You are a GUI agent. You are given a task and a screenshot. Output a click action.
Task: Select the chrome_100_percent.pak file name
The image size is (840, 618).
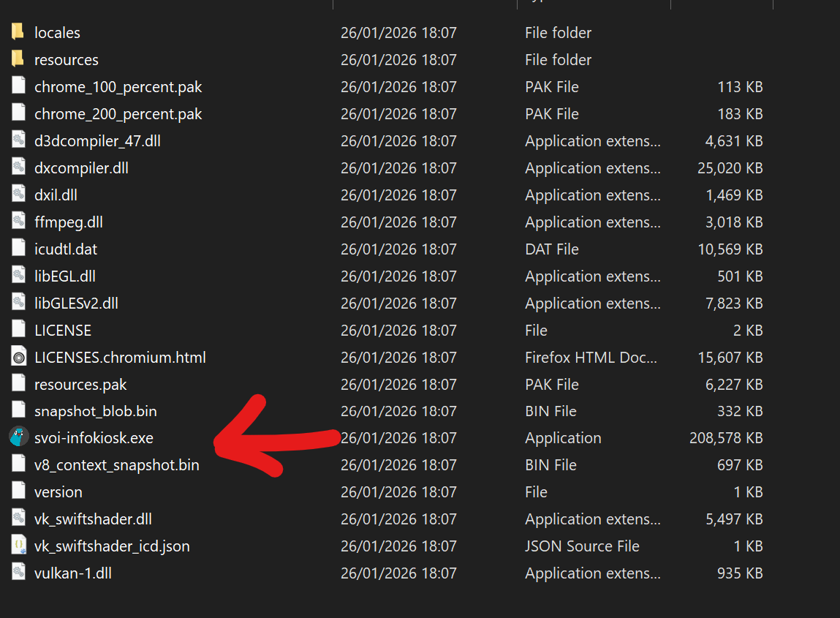point(118,87)
